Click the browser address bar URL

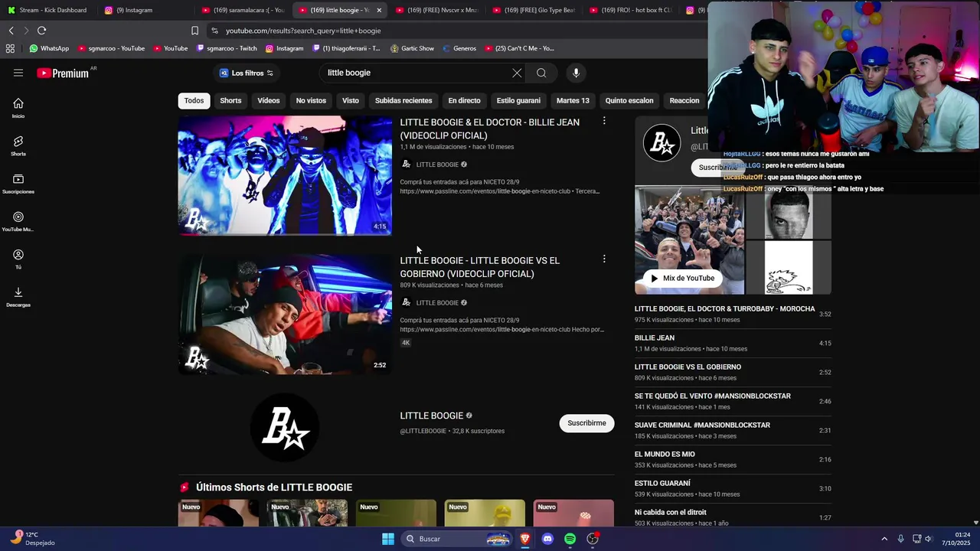[303, 31]
